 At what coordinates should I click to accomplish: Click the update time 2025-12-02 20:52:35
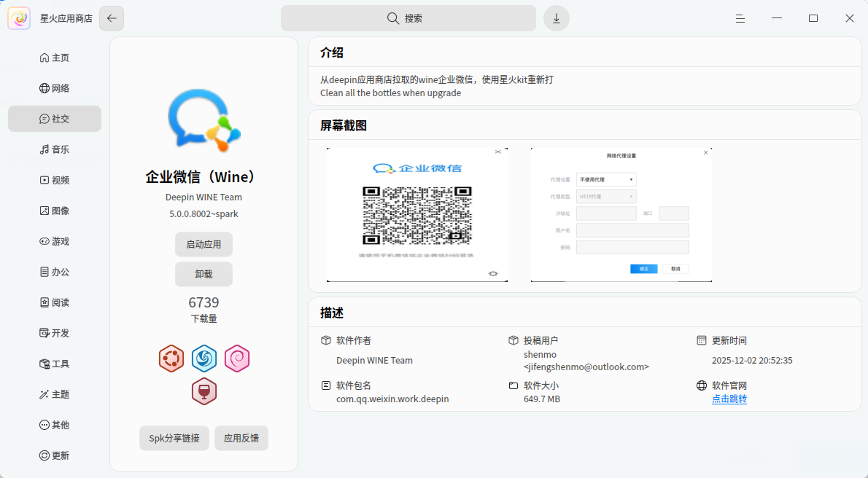click(x=752, y=360)
